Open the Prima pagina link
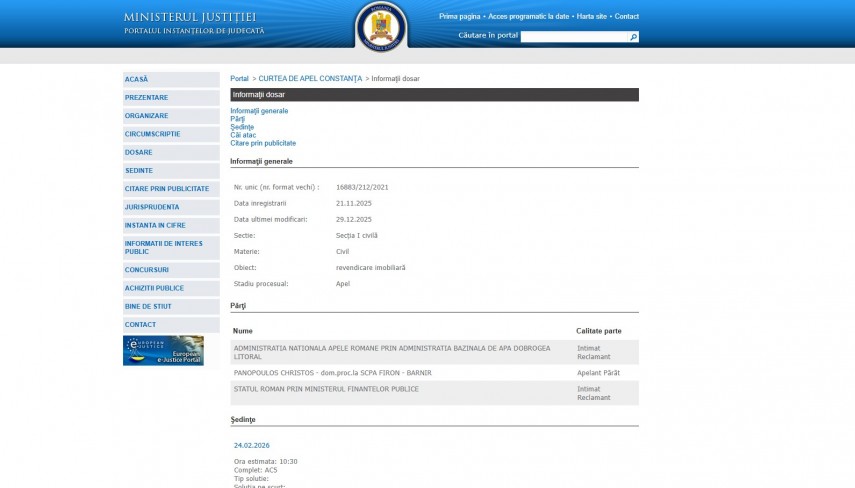The width and height of the screenshot is (855, 488). pos(459,17)
